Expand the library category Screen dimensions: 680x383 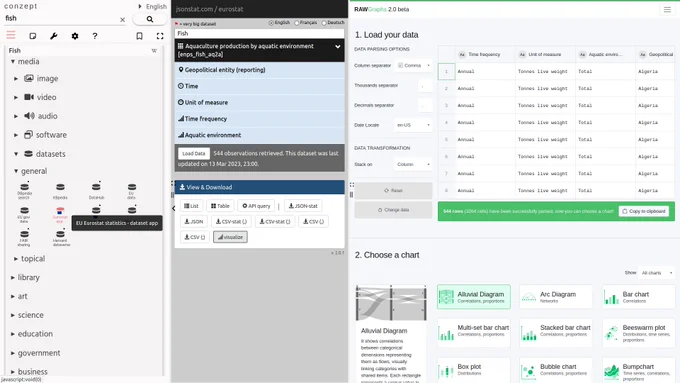tap(13, 278)
